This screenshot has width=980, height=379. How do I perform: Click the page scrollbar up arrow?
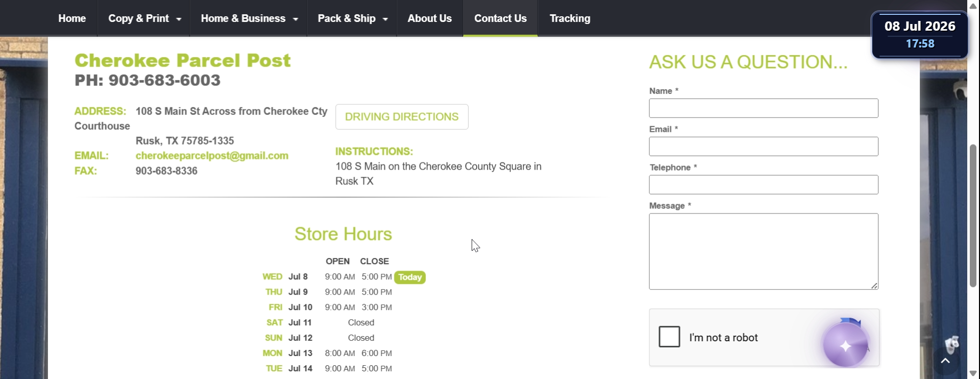point(973,6)
